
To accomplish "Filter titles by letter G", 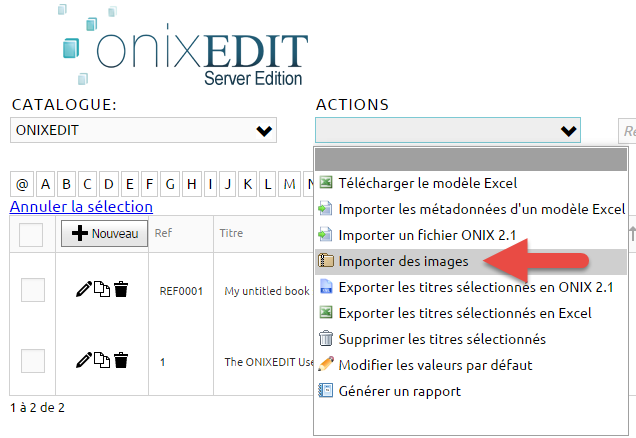I will 170,185.
